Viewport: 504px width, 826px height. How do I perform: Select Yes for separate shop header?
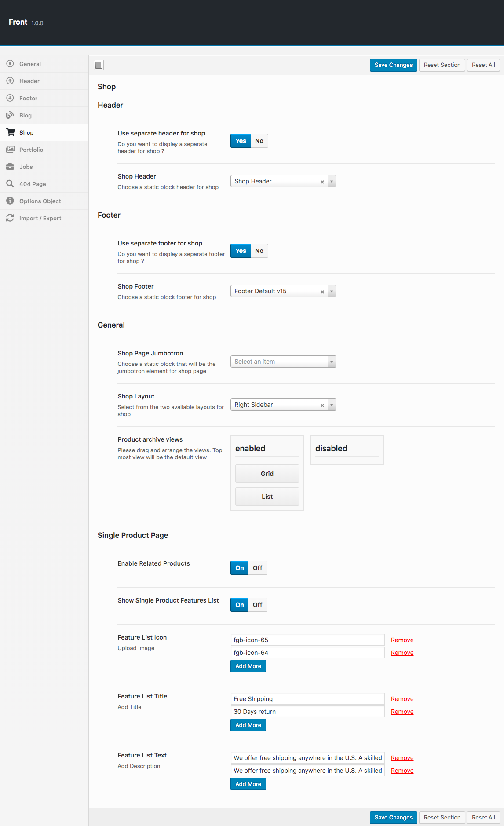click(x=241, y=141)
